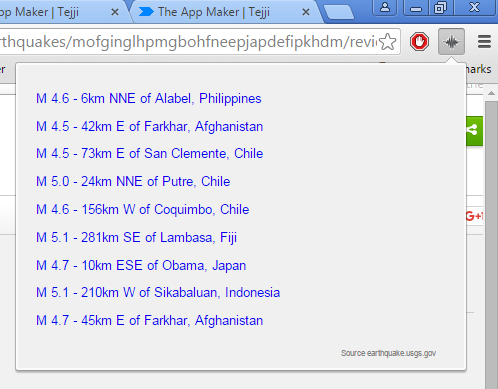Viewport: 498px width, 389px height.
Task: Open M 5.0 - 24km NNE of Putre, Chile
Action: [133, 182]
